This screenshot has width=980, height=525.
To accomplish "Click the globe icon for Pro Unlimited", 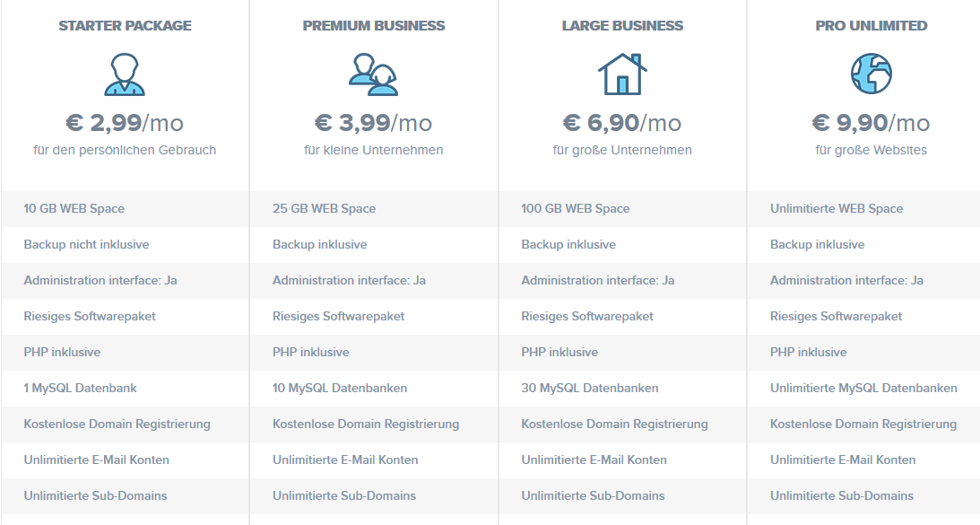I will coord(872,74).
